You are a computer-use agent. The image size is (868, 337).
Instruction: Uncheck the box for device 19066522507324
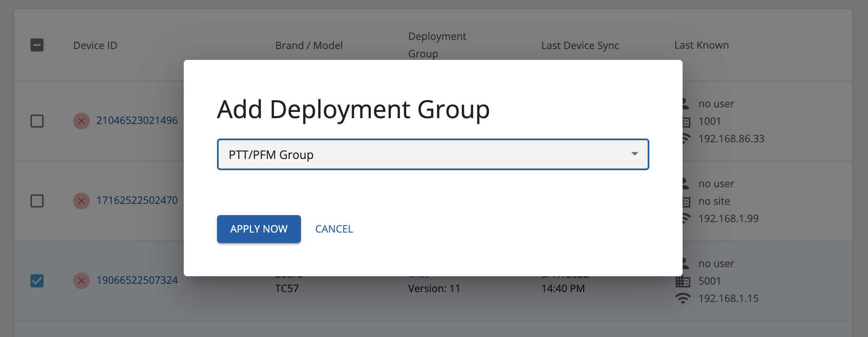pos(37,281)
